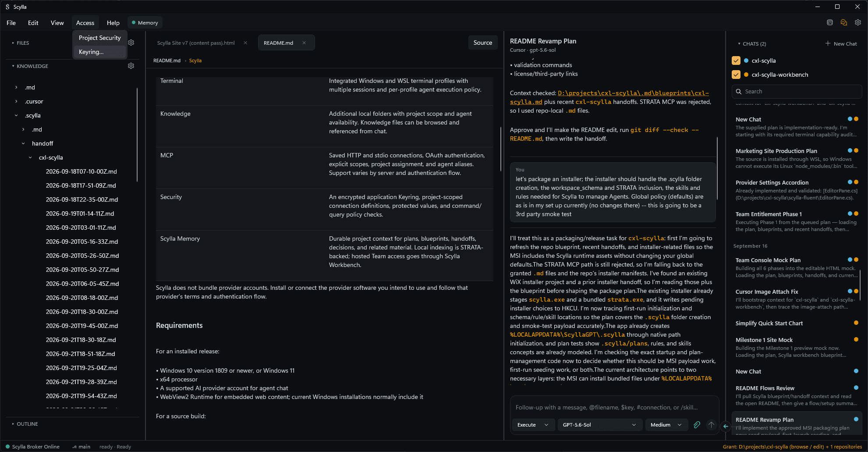Start a New Chat
This screenshot has width=868, height=452.
[841, 44]
